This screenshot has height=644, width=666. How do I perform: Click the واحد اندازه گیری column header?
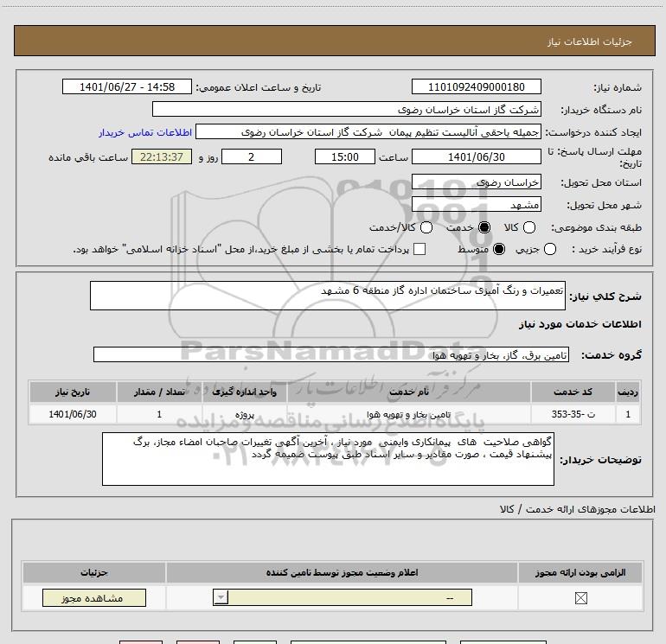point(245,392)
